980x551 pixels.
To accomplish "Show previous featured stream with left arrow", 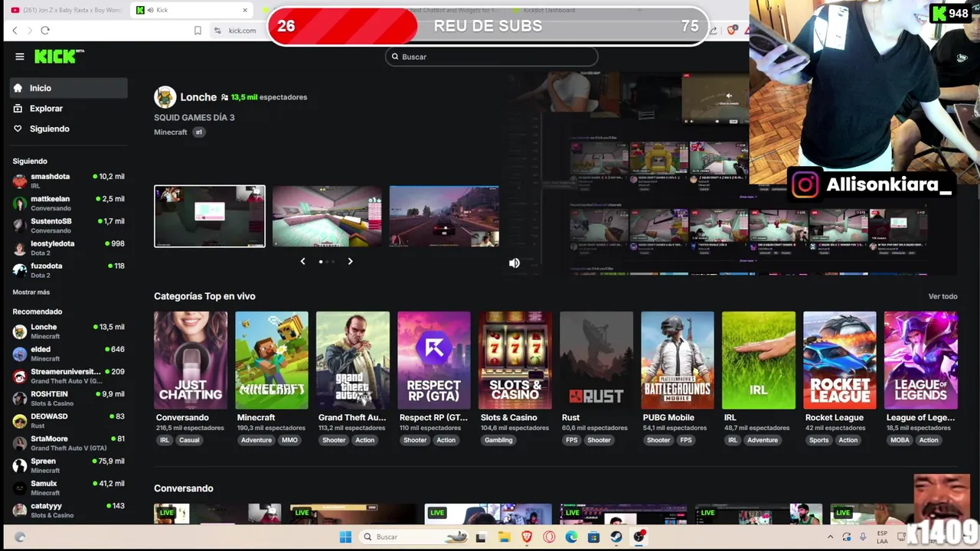I will click(x=302, y=262).
